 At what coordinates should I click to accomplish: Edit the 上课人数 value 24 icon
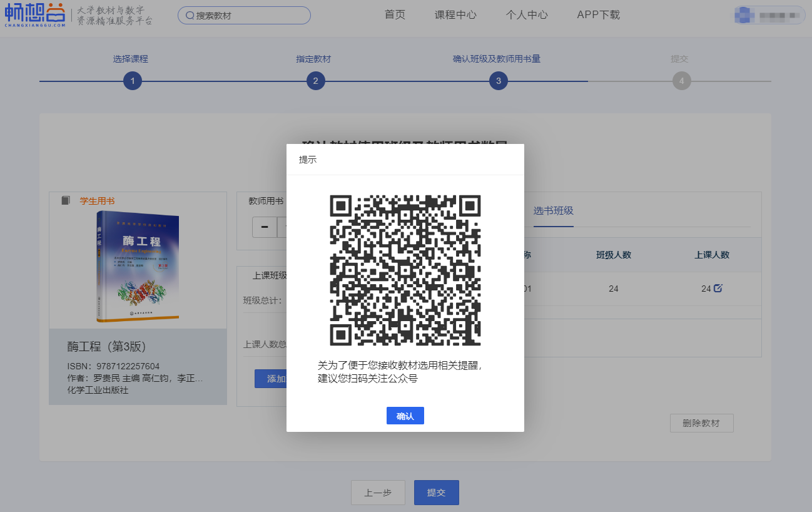coord(718,289)
